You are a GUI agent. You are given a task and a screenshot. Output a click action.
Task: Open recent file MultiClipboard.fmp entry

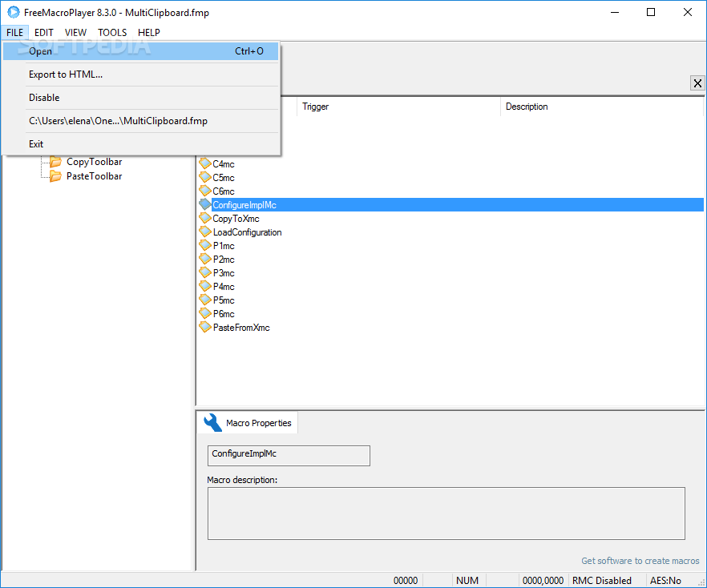click(141, 121)
